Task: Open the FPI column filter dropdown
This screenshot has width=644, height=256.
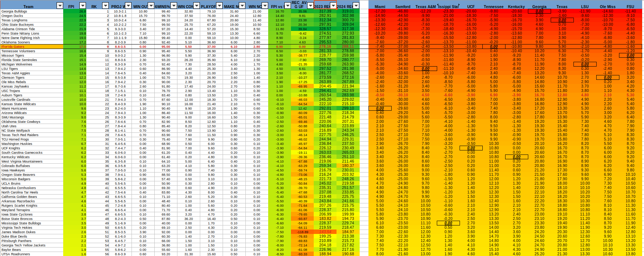Action: (83, 6)
